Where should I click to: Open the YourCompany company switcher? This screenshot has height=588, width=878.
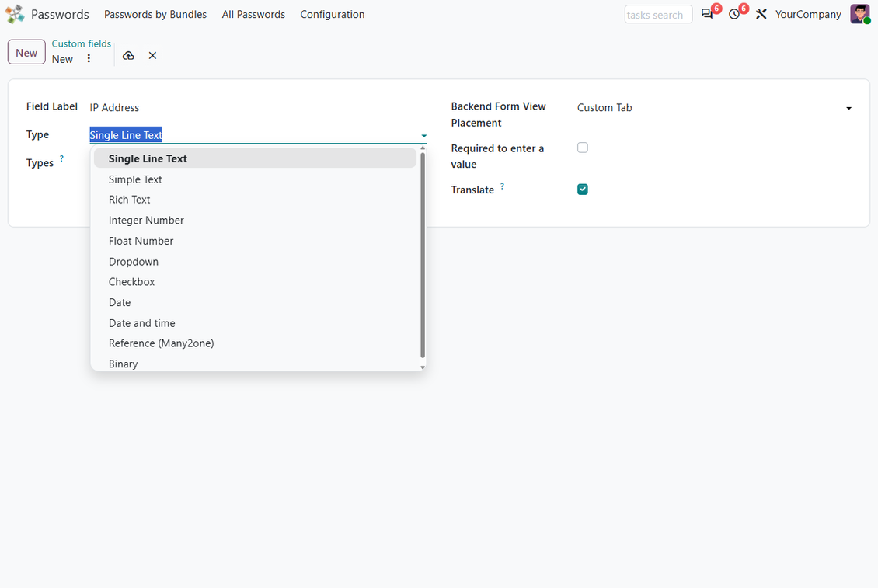click(807, 15)
